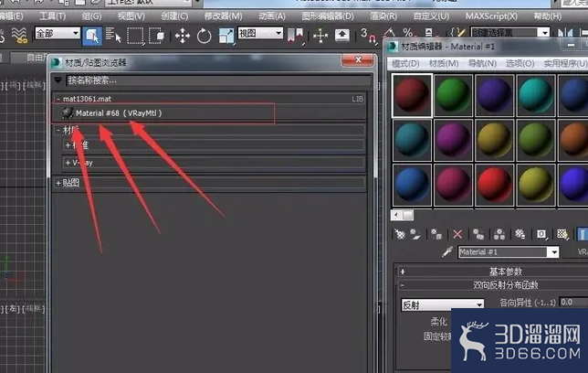
Task: Click the Get Material icon
Action: click(400, 234)
